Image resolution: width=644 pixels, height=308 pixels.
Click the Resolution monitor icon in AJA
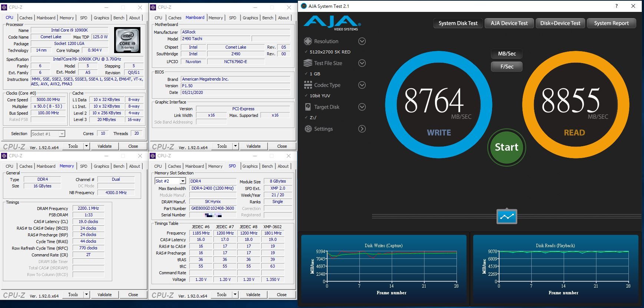coord(308,41)
